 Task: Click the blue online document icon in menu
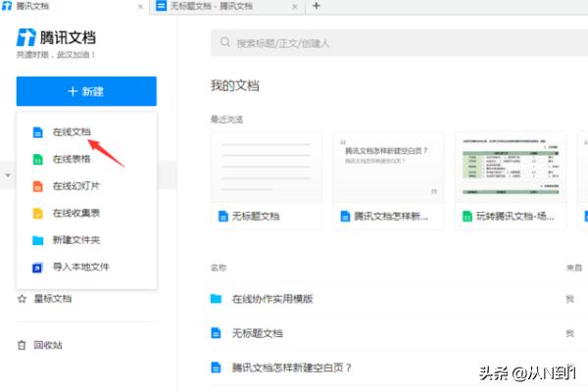(x=37, y=132)
